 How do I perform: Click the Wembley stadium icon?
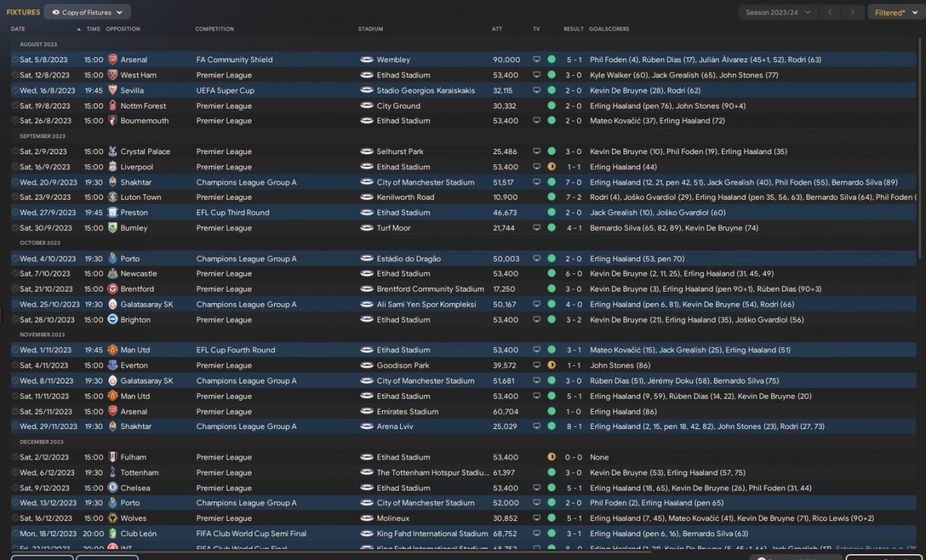[367, 60]
